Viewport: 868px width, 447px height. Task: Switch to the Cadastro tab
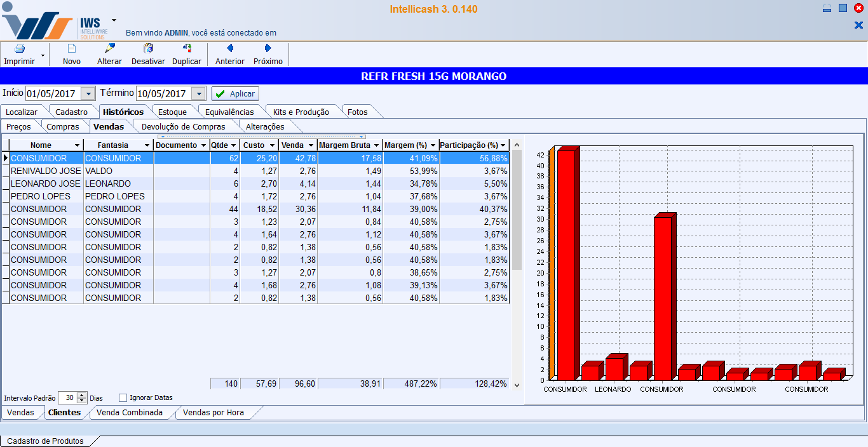click(72, 112)
